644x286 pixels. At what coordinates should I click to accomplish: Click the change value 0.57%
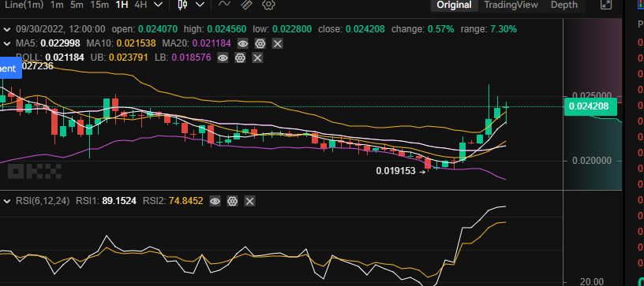click(441, 29)
